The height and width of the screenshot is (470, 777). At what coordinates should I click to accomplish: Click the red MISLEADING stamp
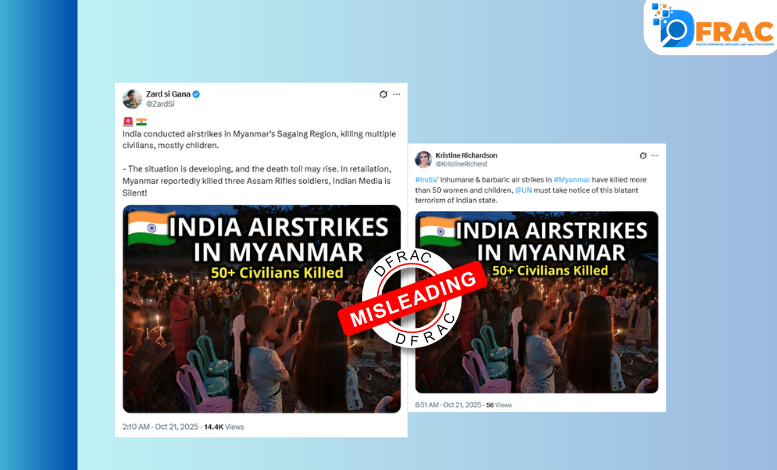412,297
